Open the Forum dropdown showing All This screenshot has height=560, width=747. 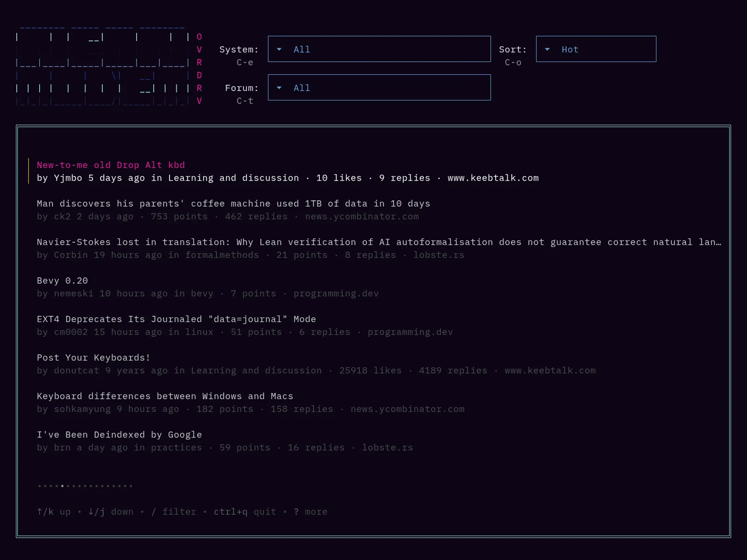pyautogui.click(x=379, y=88)
